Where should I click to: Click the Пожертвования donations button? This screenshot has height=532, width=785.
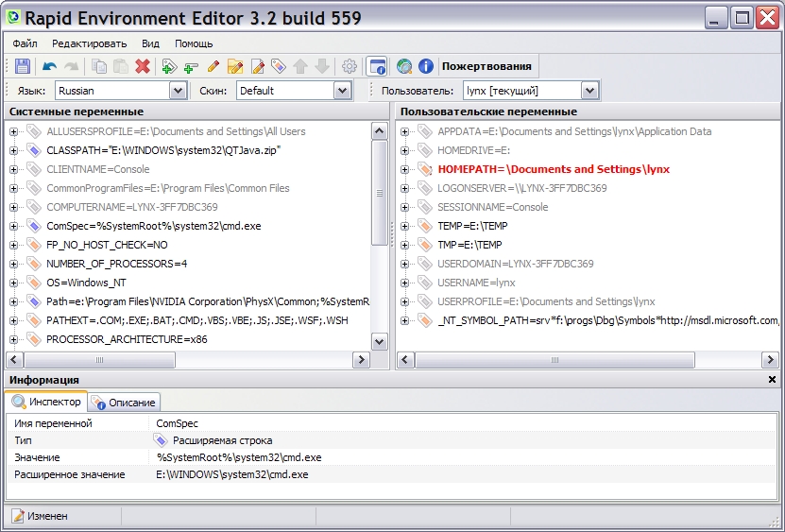[488, 66]
